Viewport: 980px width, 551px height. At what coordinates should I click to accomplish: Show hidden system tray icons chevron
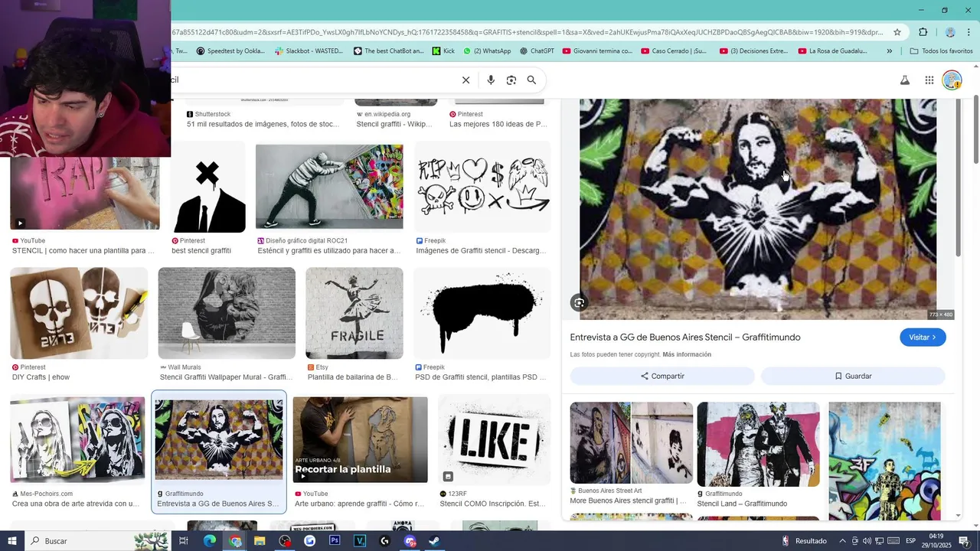(842, 541)
